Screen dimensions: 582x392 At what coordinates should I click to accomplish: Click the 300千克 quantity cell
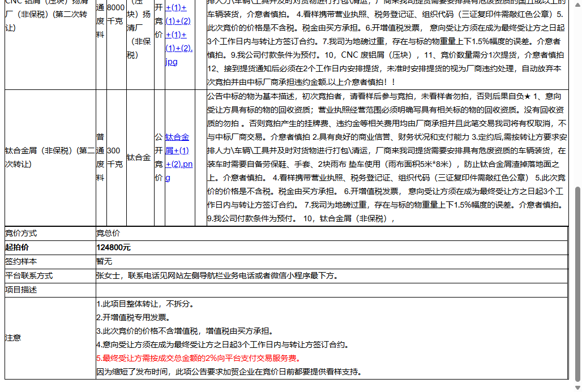tap(117, 158)
